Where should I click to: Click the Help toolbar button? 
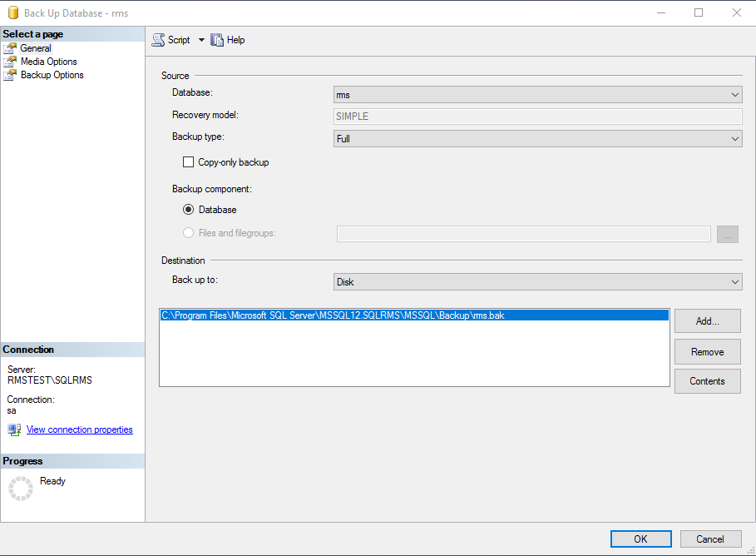(x=228, y=40)
